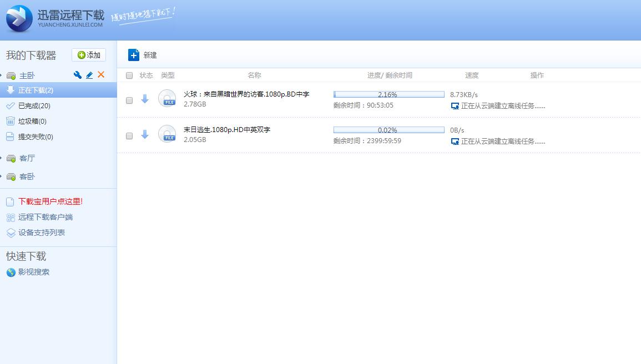Click the 2.16% progress bar of 火球
The image size is (641, 364).
388,94
